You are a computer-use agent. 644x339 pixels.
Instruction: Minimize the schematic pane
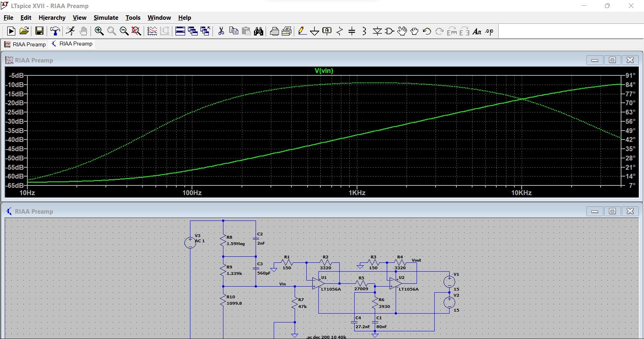pos(594,211)
